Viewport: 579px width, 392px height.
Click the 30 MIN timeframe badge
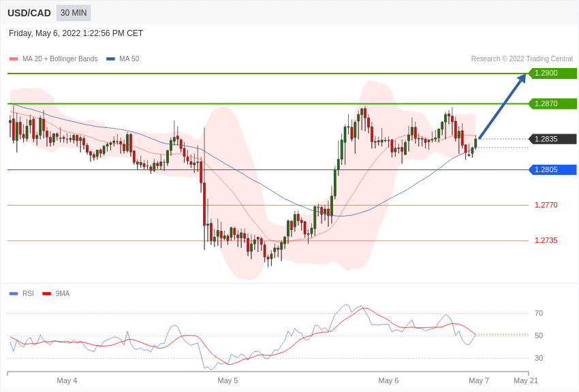click(74, 13)
